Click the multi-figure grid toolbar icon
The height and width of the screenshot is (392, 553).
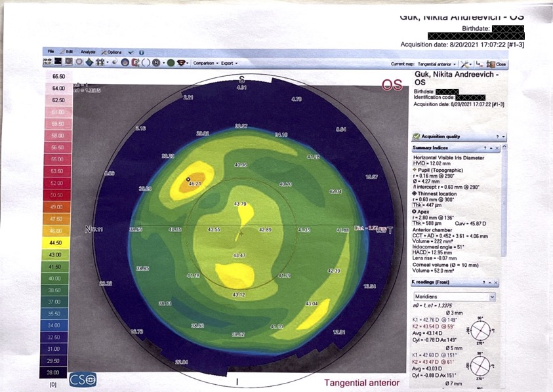(x=100, y=62)
